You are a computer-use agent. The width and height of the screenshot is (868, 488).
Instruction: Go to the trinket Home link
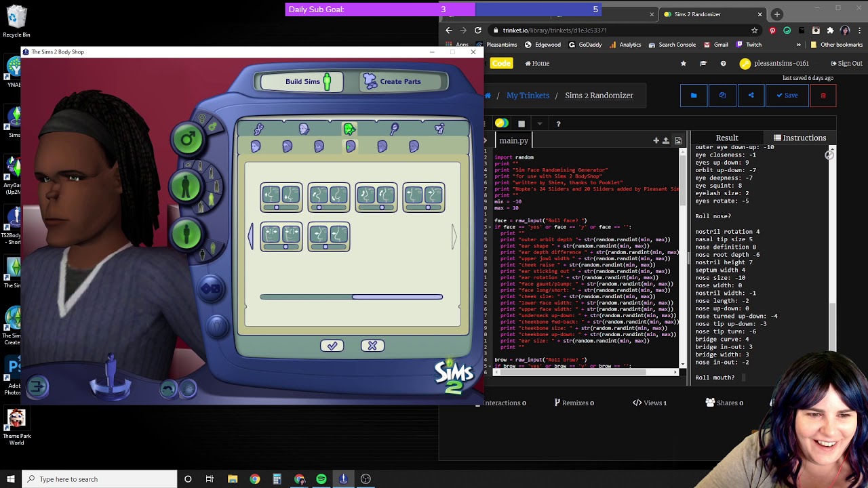click(537, 63)
